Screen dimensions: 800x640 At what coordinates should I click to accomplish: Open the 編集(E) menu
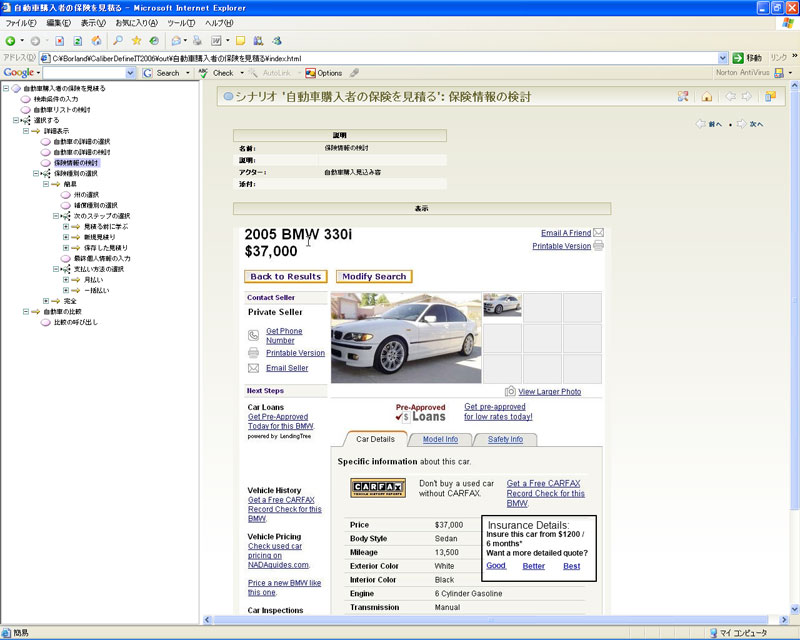[x=58, y=23]
